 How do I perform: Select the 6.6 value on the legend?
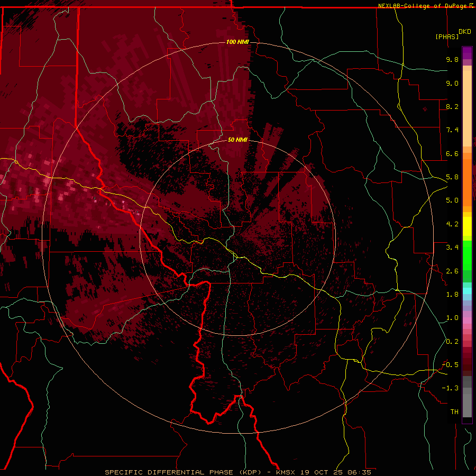[452, 153]
